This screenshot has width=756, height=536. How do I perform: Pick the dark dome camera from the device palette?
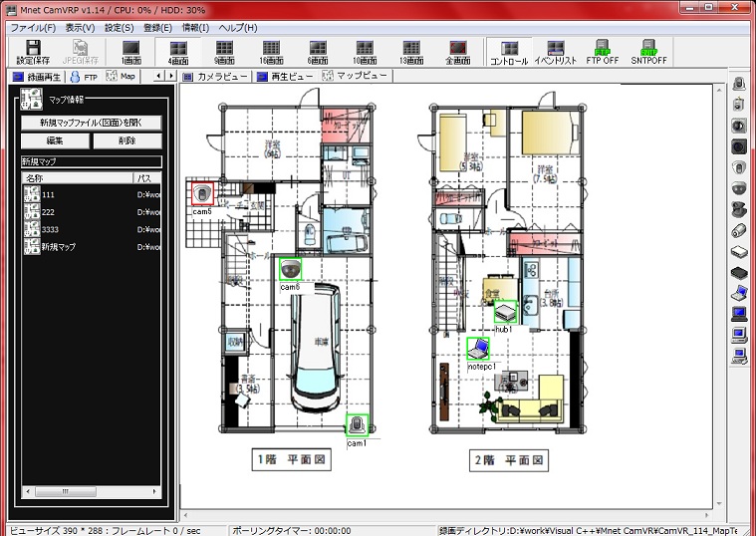pos(739,188)
